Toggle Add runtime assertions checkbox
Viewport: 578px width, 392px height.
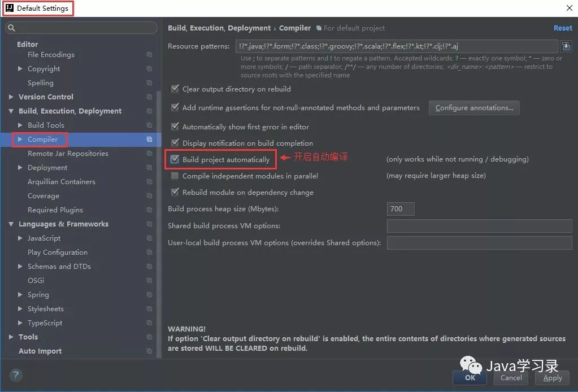click(x=175, y=107)
